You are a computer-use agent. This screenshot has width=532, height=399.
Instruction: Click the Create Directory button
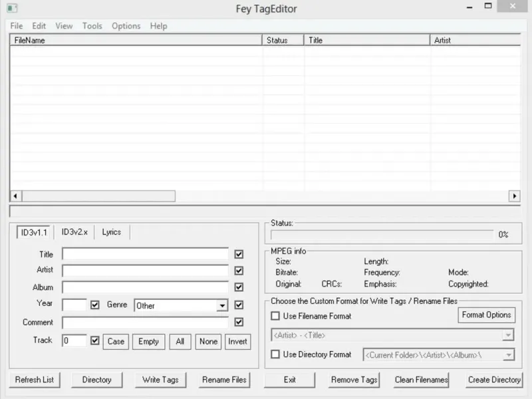pyautogui.click(x=494, y=380)
